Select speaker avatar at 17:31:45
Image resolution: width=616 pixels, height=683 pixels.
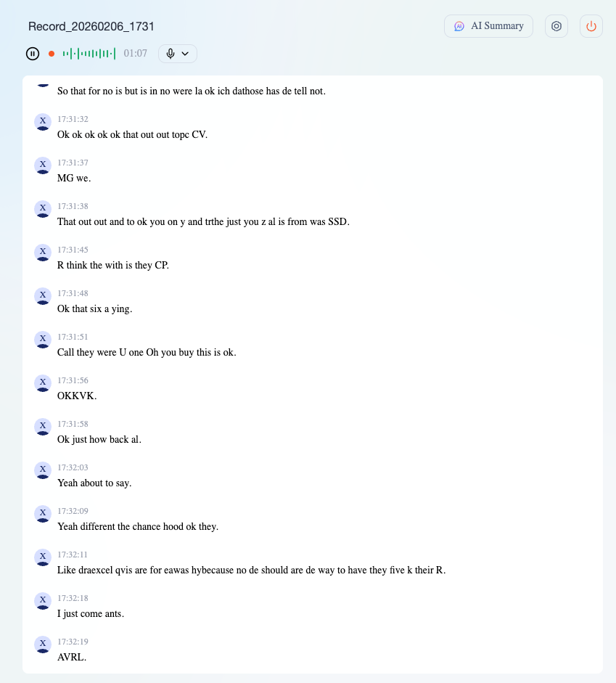click(x=43, y=253)
